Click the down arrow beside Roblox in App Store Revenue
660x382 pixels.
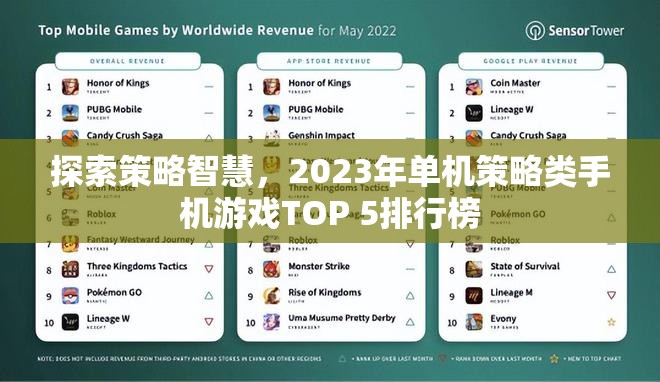point(410,244)
